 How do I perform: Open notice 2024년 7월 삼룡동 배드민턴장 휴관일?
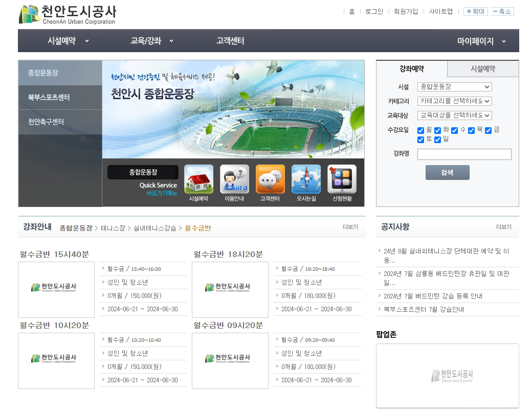447,278
